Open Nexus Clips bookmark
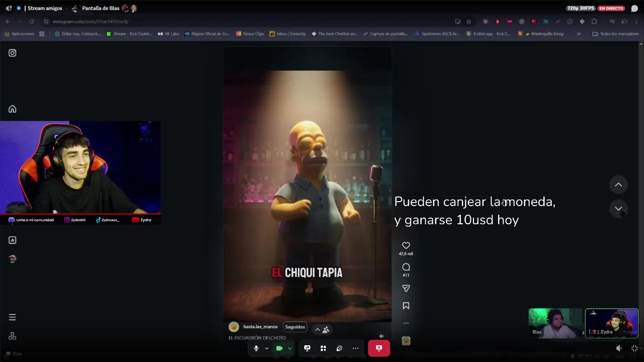Image resolution: width=644 pixels, height=362 pixels. tap(251, 34)
